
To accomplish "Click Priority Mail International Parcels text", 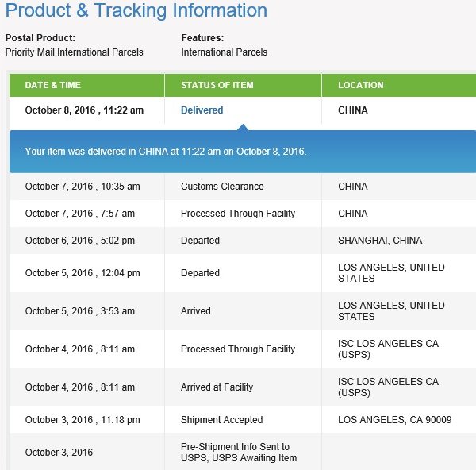I will [74, 52].
